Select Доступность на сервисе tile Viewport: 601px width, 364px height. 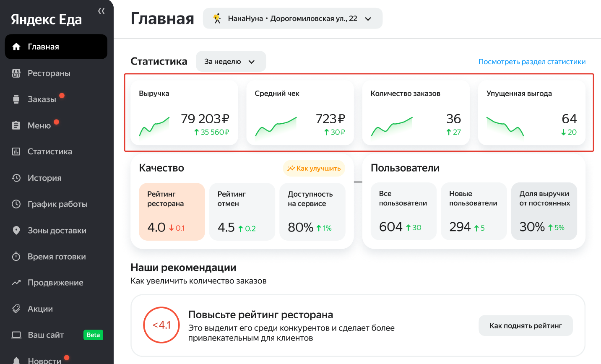coord(312,211)
